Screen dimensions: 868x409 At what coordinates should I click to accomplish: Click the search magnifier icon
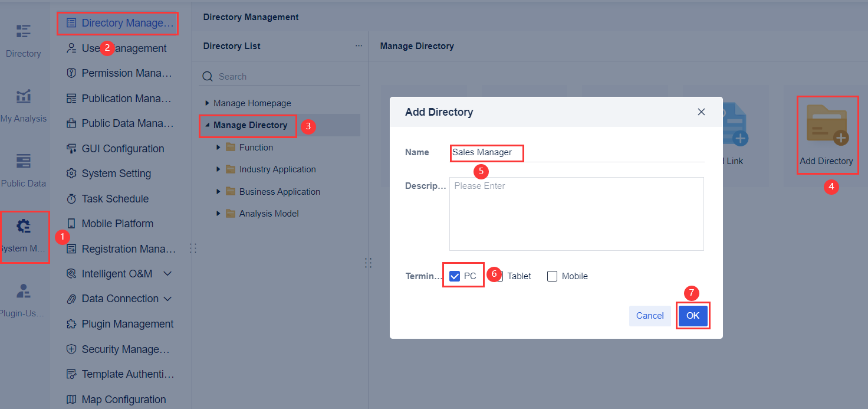coord(207,77)
